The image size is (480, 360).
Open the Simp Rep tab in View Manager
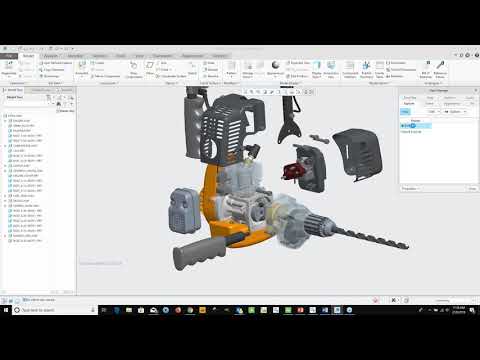click(410, 98)
